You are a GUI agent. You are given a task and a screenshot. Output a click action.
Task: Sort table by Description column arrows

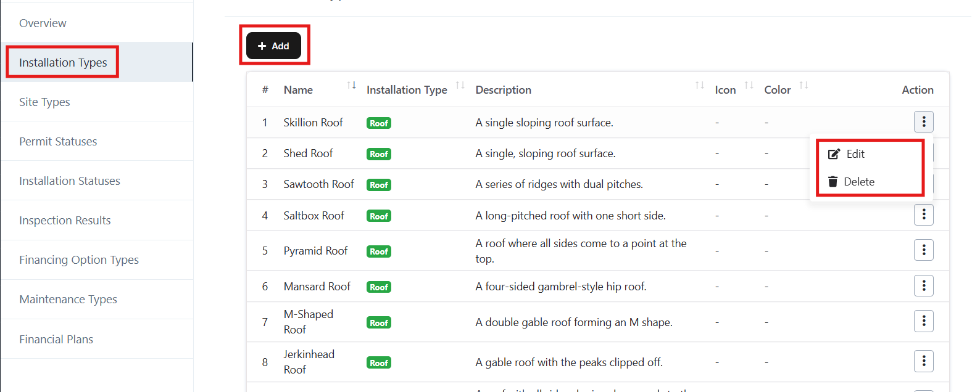click(699, 86)
